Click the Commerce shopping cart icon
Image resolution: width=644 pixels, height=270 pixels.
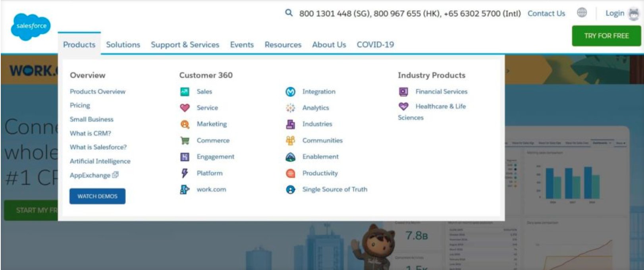pos(185,141)
